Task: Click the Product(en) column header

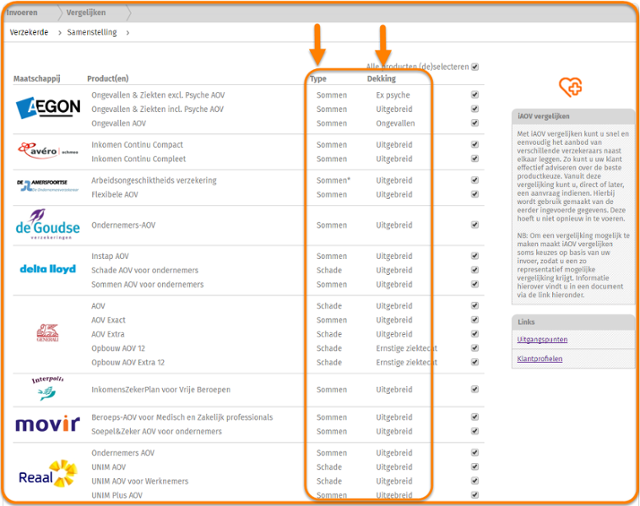Action: tap(108, 79)
